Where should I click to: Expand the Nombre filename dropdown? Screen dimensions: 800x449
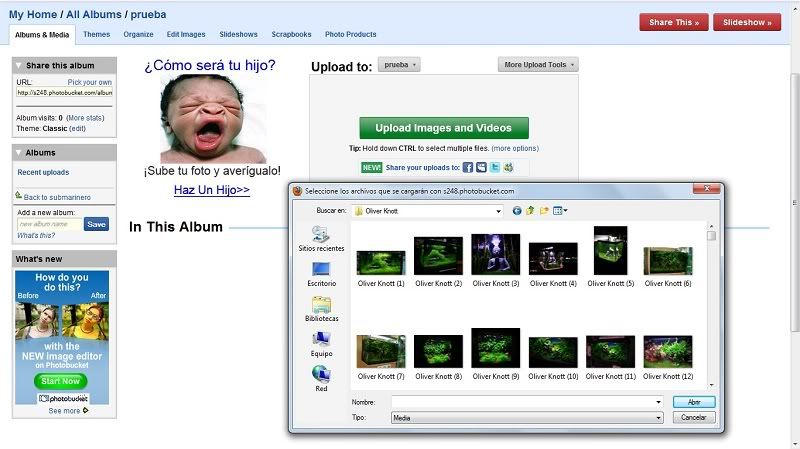pyautogui.click(x=658, y=402)
